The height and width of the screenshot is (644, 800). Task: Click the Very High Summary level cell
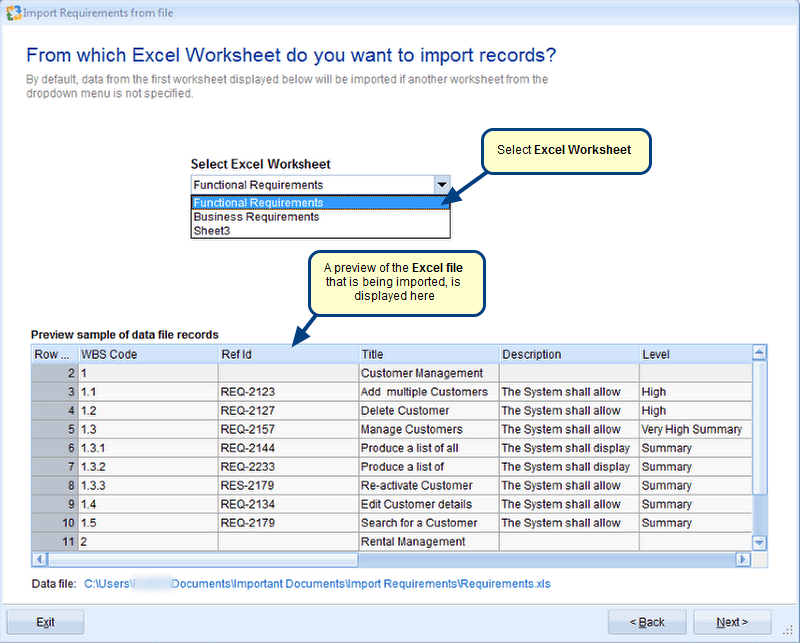[693, 429]
